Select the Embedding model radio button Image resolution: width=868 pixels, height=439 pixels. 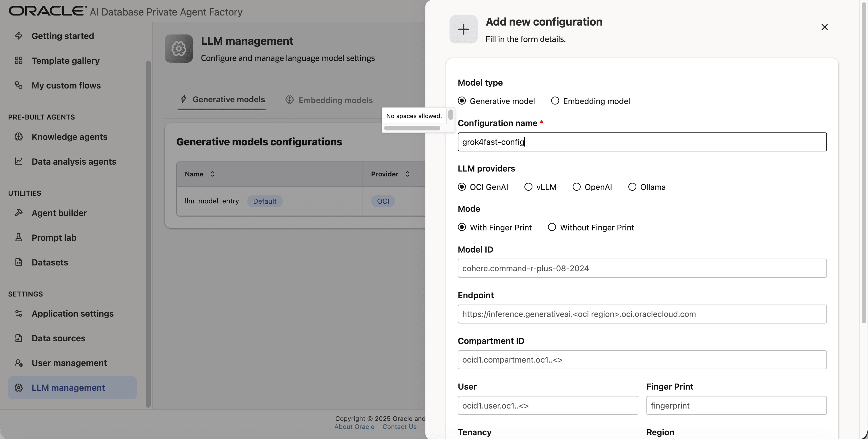point(555,101)
